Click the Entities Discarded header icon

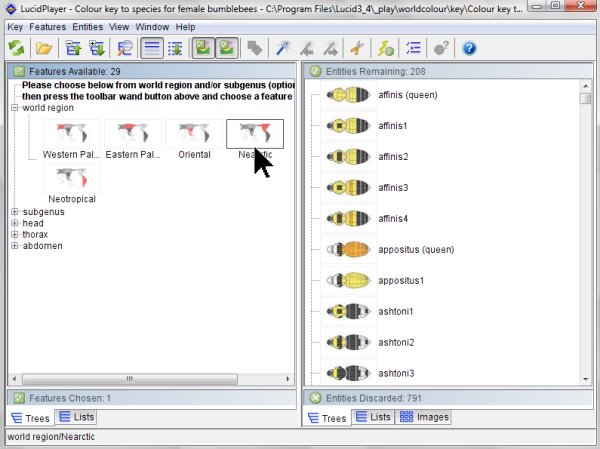tap(315, 398)
